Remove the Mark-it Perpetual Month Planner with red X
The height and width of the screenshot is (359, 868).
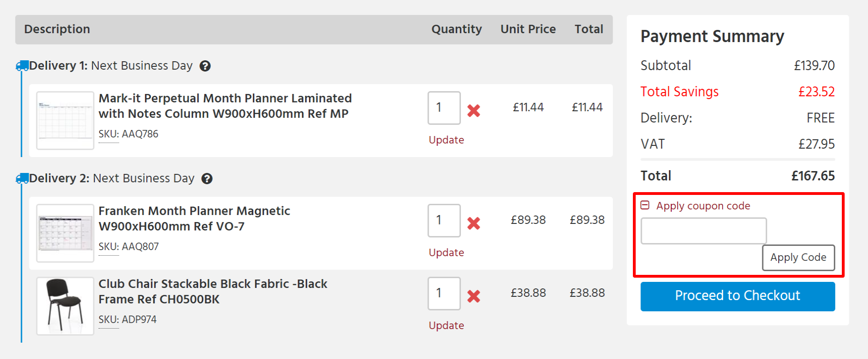(x=474, y=111)
